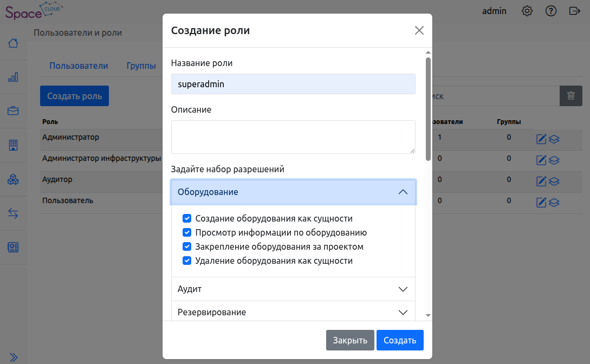Screen dimensions: 590x364
Task: Click the settings gear icon
Action: click(x=527, y=11)
